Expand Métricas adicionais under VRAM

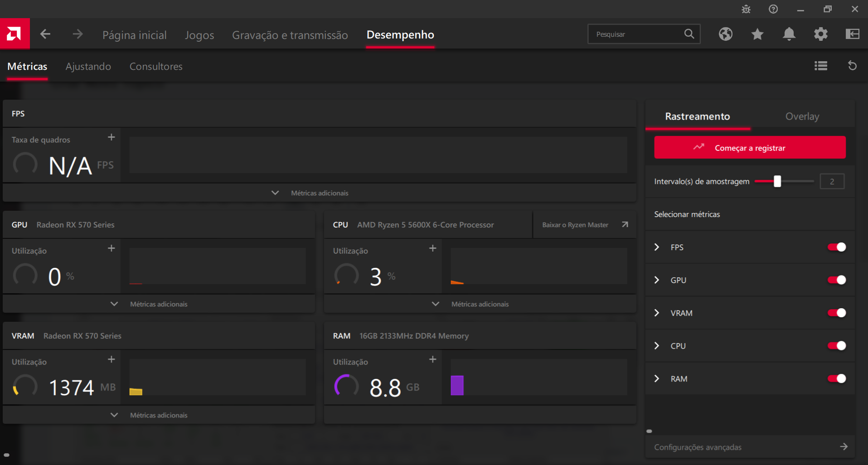tap(159, 415)
